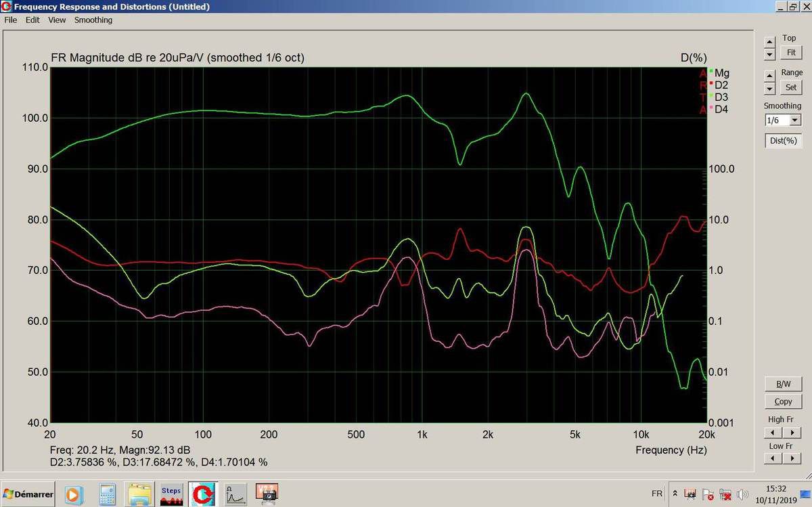The height and width of the screenshot is (507, 812).
Task: Click the Fit button under Top
Action: coord(790,52)
